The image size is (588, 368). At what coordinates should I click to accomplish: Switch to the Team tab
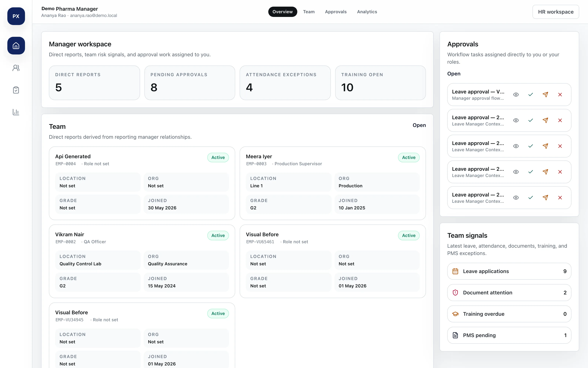[x=309, y=12]
